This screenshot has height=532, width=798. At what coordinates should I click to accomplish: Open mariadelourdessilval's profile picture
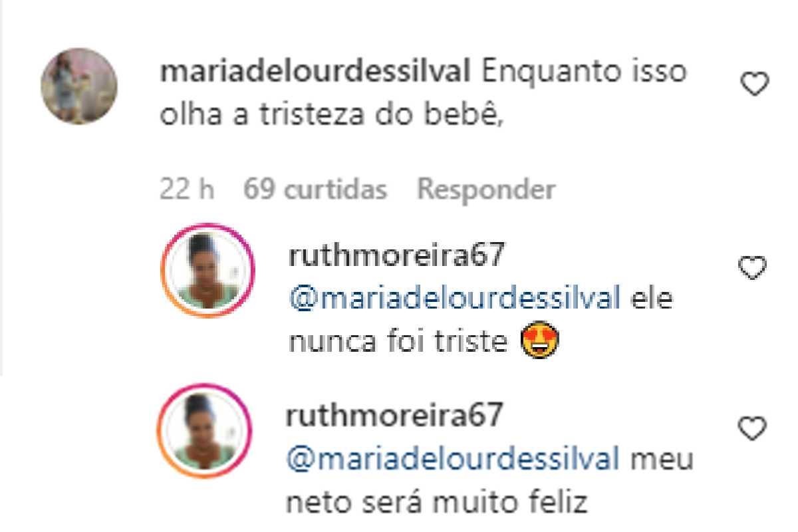tap(79, 86)
